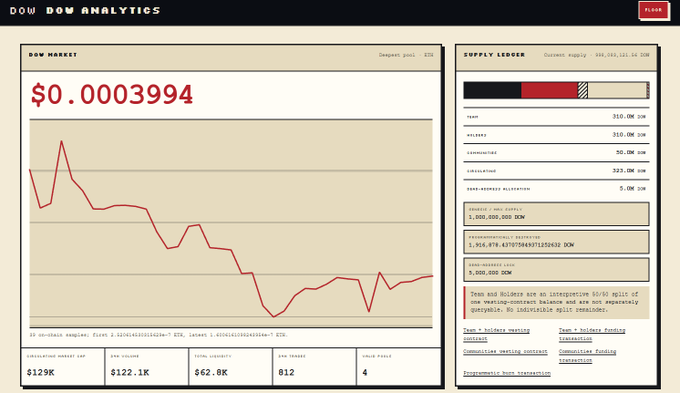The image size is (680, 393).
Task: Click the red FLOOR button
Action: click(653, 10)
